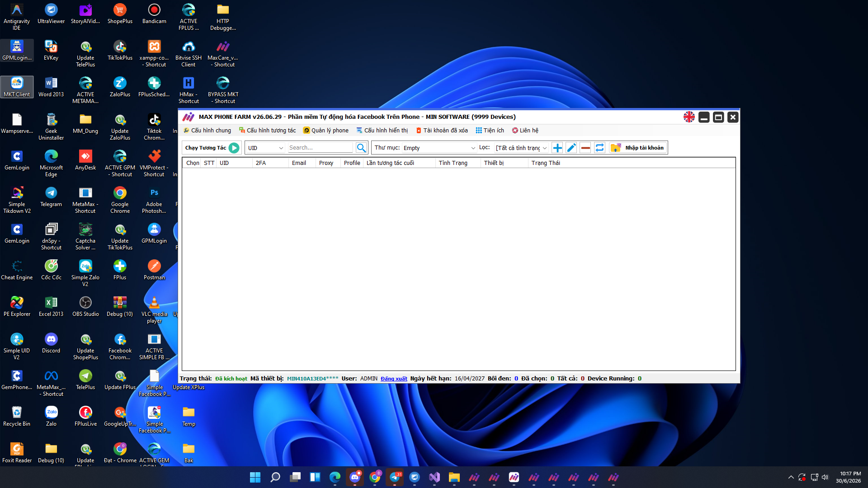Click the pencil edit folder icon
The height and width of the screenshot is (488, 868).
(571, 148)
